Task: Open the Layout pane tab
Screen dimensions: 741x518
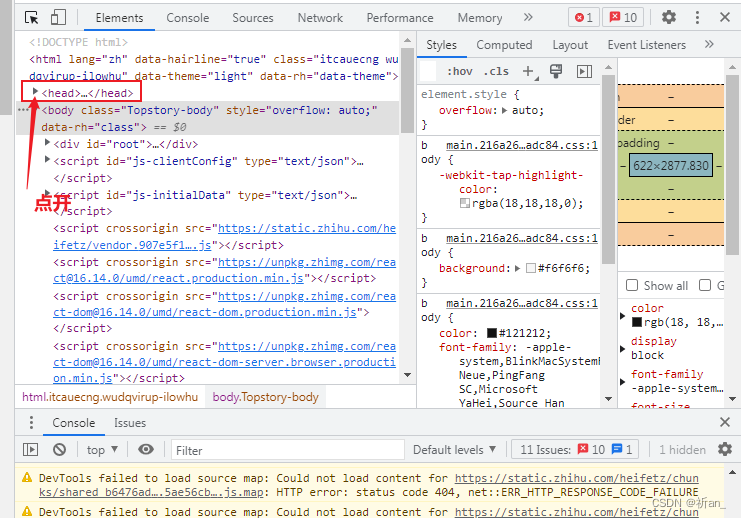Action: click(x=570, y=45)
